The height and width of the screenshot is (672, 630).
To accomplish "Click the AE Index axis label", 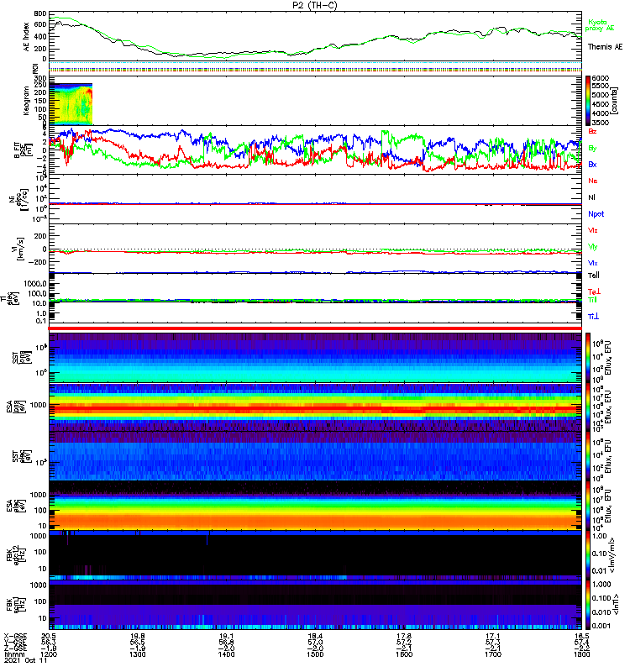I will (x=27, y=37).
